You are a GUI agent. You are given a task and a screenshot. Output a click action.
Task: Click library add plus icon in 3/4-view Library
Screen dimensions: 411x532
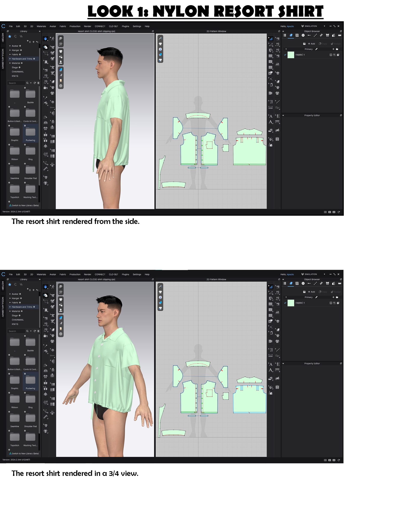click(34, 290)
